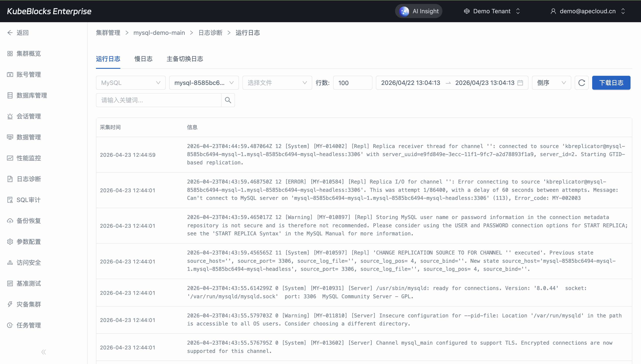Go back using the 返回 arrow
The width and height of the screenshot is (641, 364).
[x=18, y=33]
